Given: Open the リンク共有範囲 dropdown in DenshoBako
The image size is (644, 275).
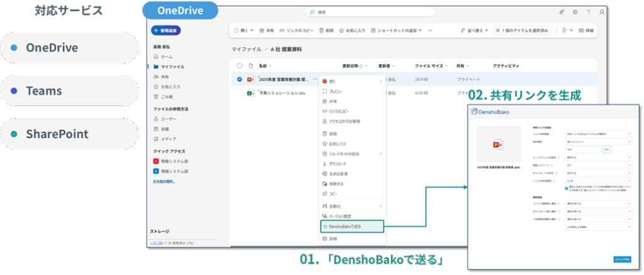Looking at the screenshot, I should click(599, 134).
